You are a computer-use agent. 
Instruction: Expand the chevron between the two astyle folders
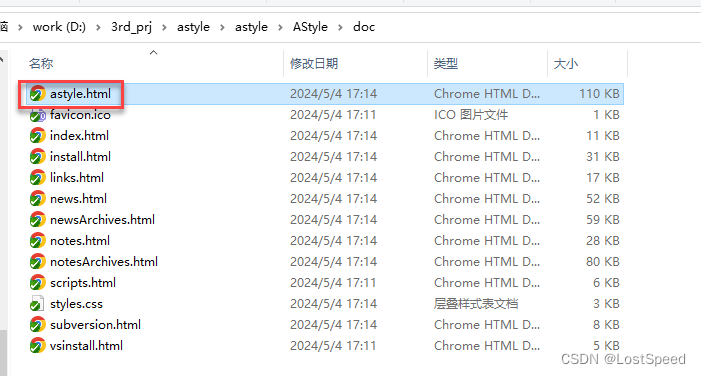(222, 27)
